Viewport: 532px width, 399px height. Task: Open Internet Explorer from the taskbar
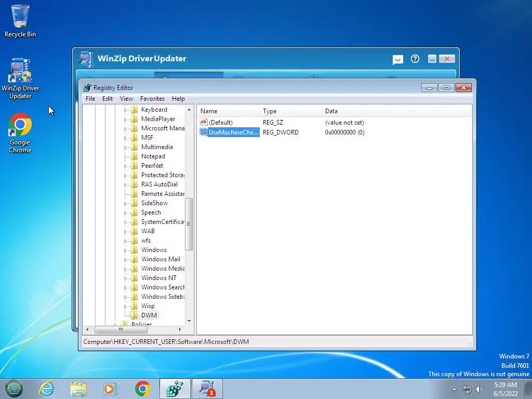point(46,389)
